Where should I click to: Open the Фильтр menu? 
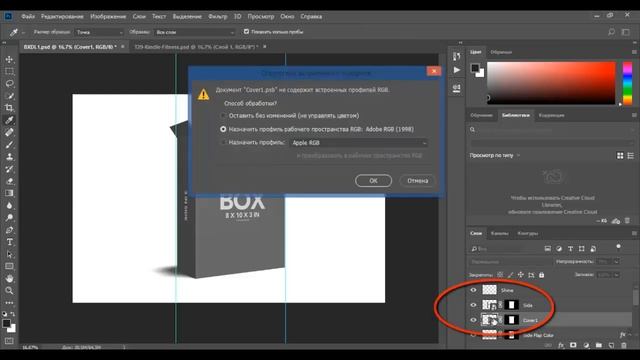pos(218,17)
